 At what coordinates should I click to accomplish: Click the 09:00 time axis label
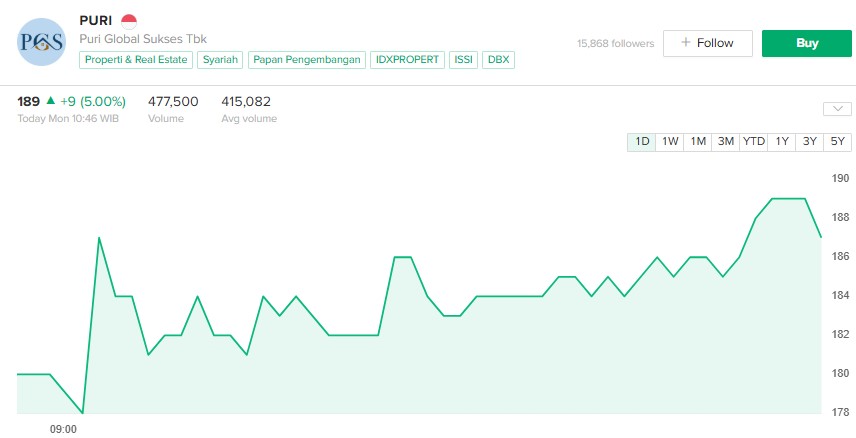pyautogui.click(x=63, y=429)
